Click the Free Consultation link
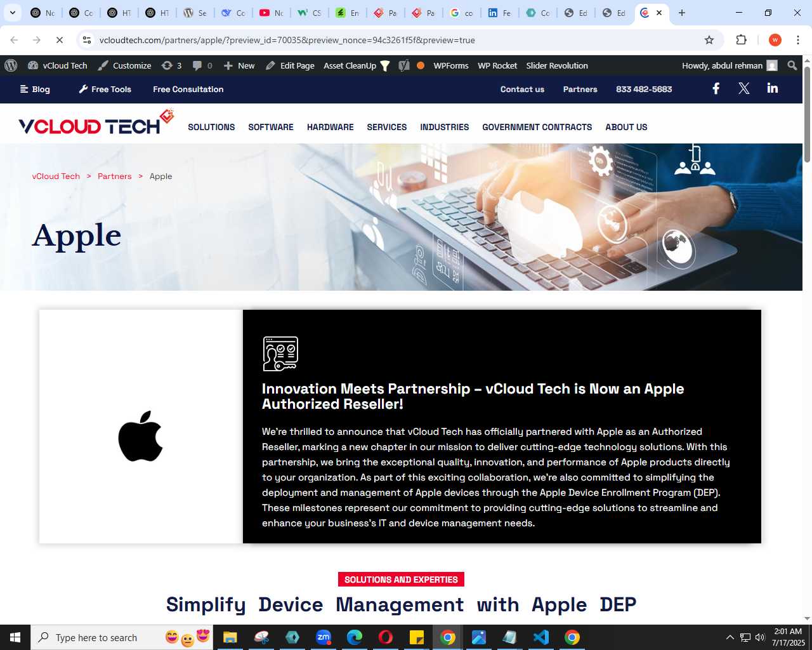Screen dimensions: 812x650 click(x=188, y=89)
